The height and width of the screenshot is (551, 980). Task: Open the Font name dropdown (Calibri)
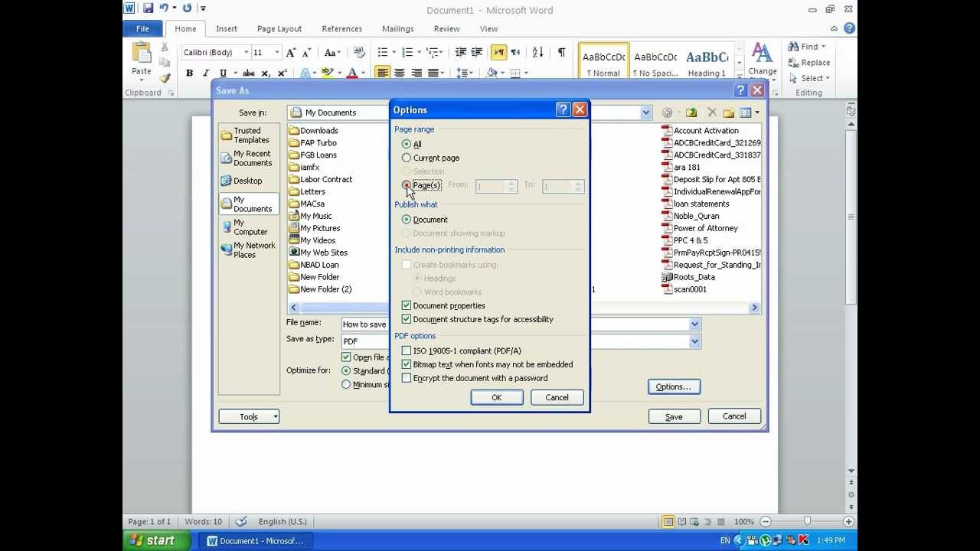[246, 53]
